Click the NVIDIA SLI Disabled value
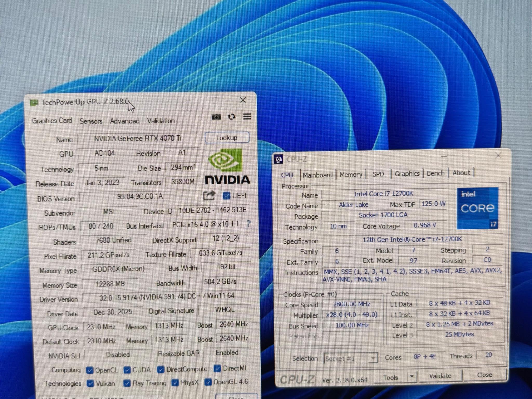 118,355
